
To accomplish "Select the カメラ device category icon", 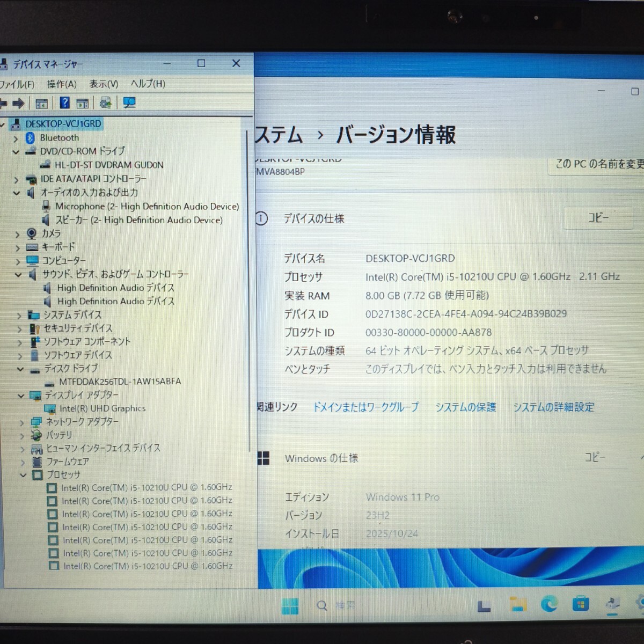I will [x=32, y=233].
